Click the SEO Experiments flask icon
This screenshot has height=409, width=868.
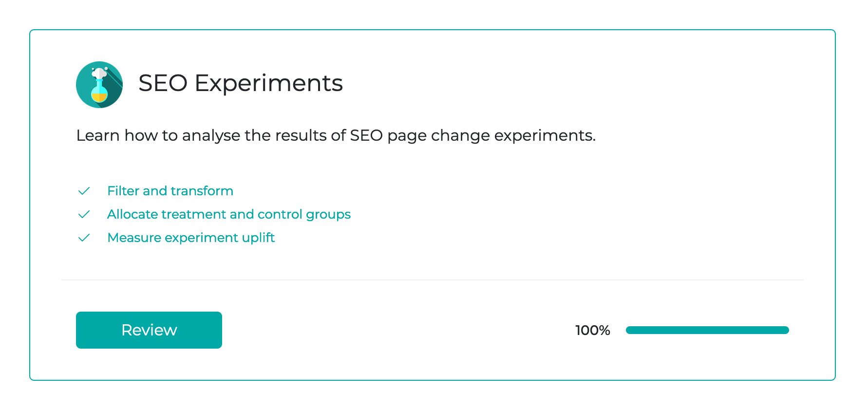(99, 85)
